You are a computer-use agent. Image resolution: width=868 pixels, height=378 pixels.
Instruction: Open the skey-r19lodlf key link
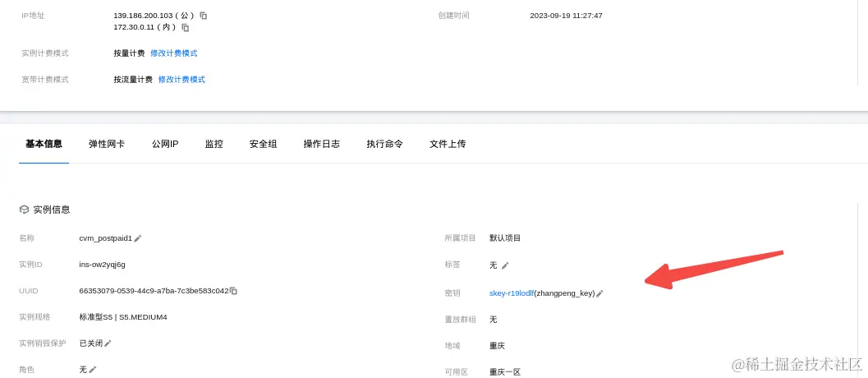[x=512, y=293]
